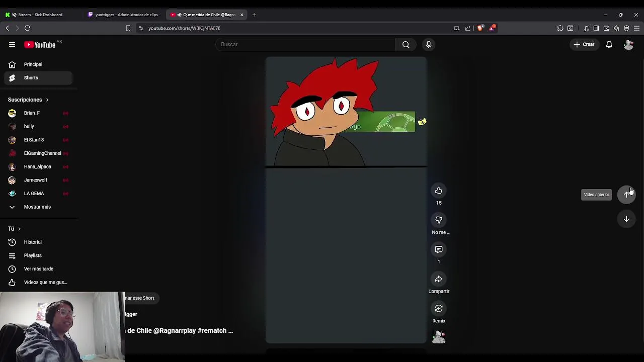Open the Hana_alpaca channel
The height and width of the screenshot is (362, 644).
click(39, 167)
